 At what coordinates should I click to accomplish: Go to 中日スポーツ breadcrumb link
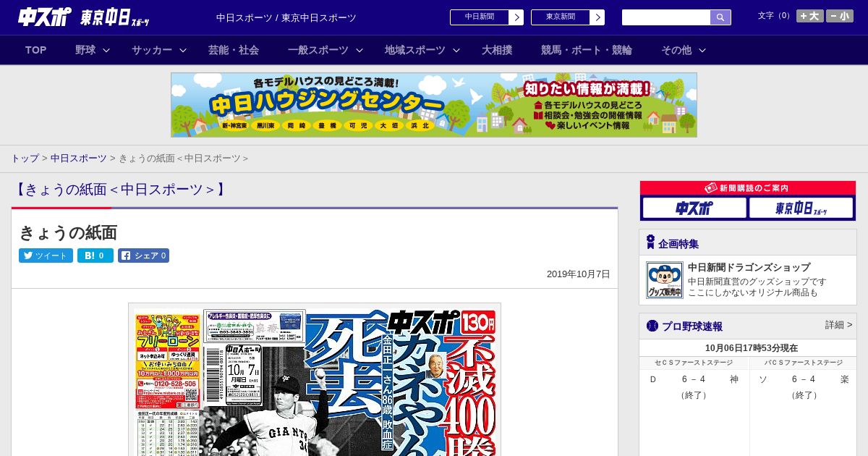[x=78, y=159]
